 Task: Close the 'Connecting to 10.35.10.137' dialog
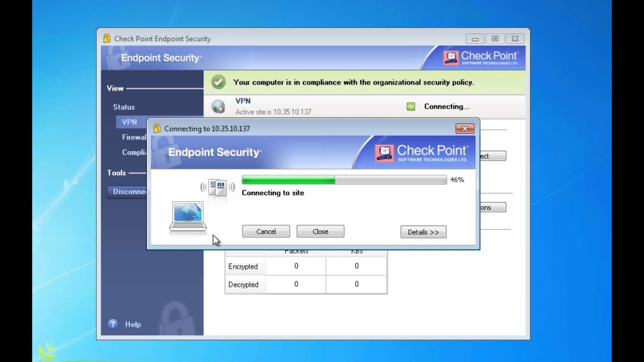tap(465, 129)
